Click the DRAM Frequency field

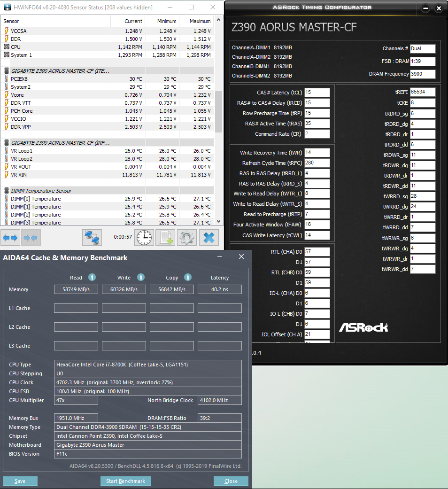(x=423, y=74)
